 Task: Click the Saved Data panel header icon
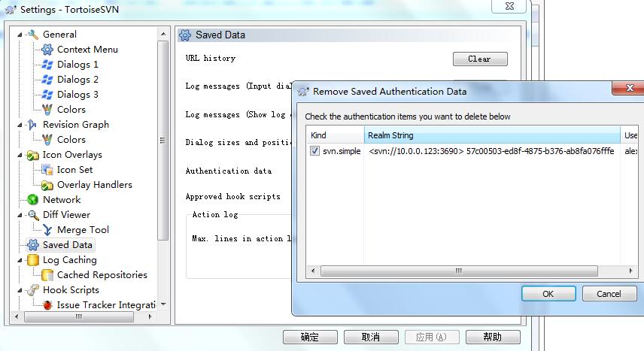pyautogui.click(x=185, y=35)
